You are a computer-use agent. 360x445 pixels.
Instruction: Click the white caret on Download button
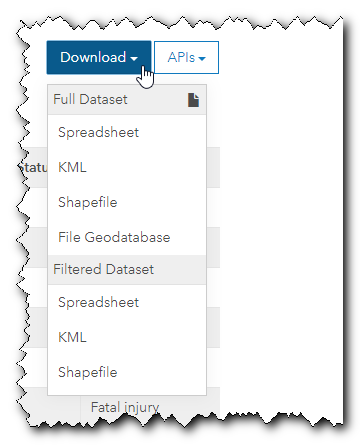[134, 59]
